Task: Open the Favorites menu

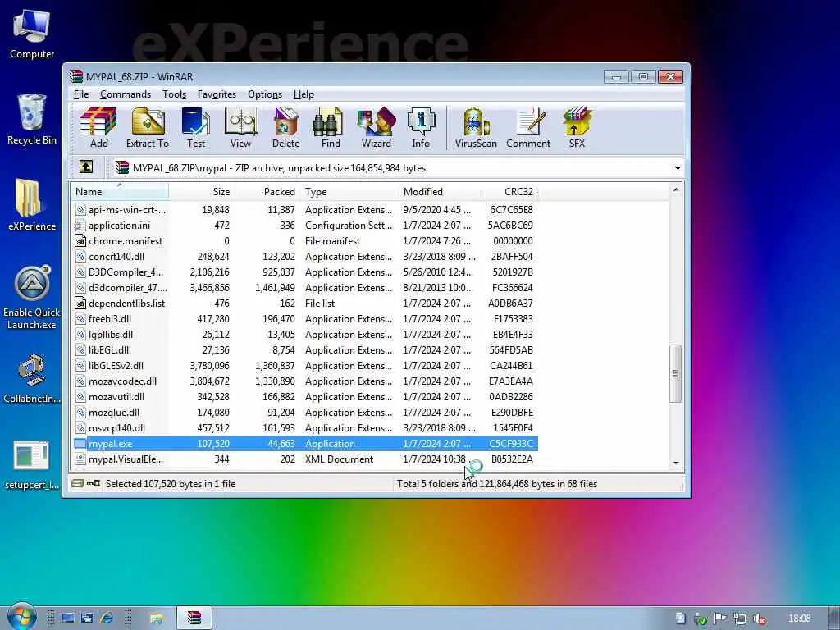Action: point(217,94)
